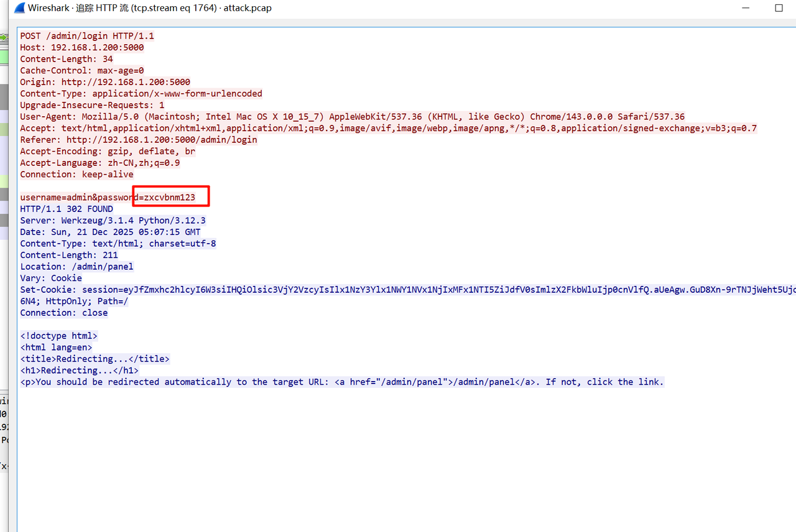Select the Server: Werkzeug header line

pos(113,221)
